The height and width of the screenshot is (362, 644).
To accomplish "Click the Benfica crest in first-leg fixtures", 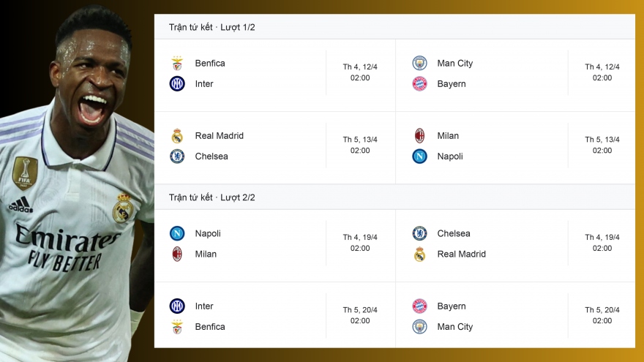I will point(177,64).
